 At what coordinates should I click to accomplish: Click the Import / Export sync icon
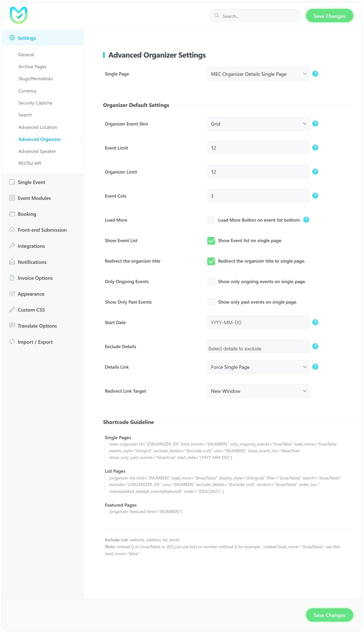(12, 342)
